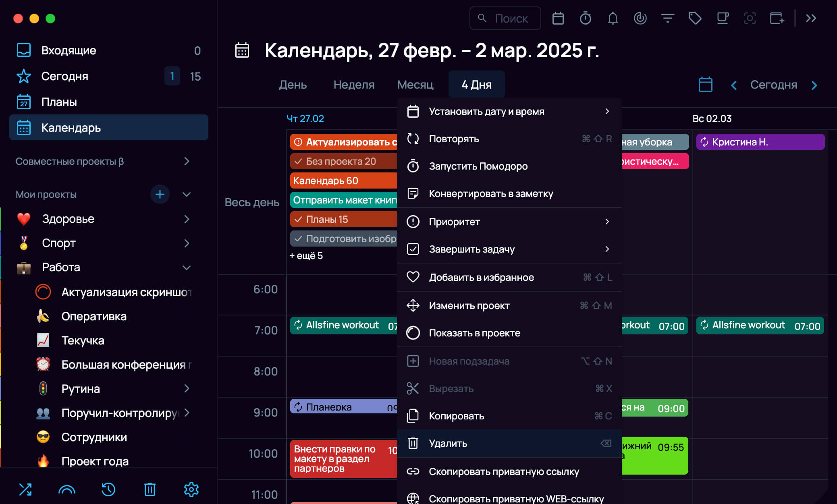Click the Поиск search field
This screenshot has height=504, width=837.
(505, 18)
